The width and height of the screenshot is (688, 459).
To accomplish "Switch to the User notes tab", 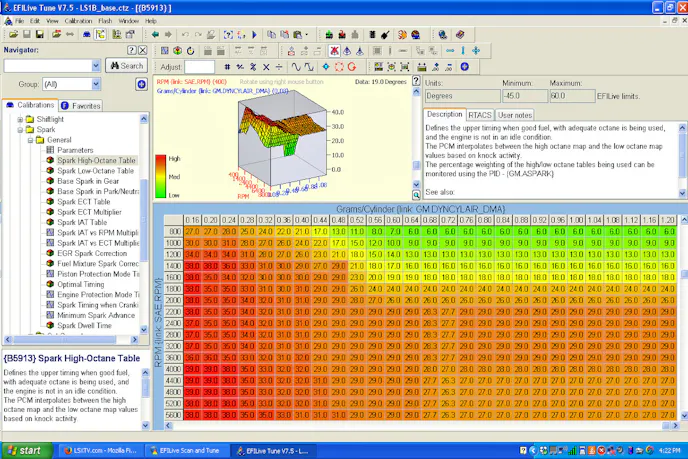I will 516,115.
